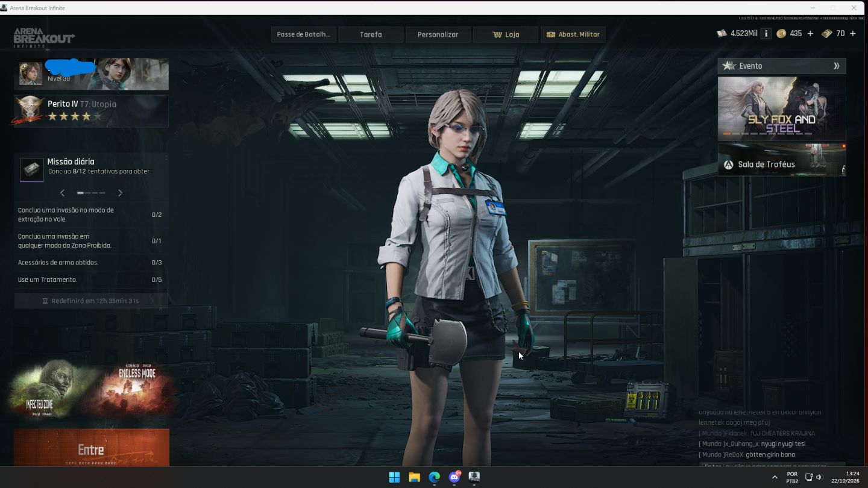Open Sala de Troféus

pos(782,160)
